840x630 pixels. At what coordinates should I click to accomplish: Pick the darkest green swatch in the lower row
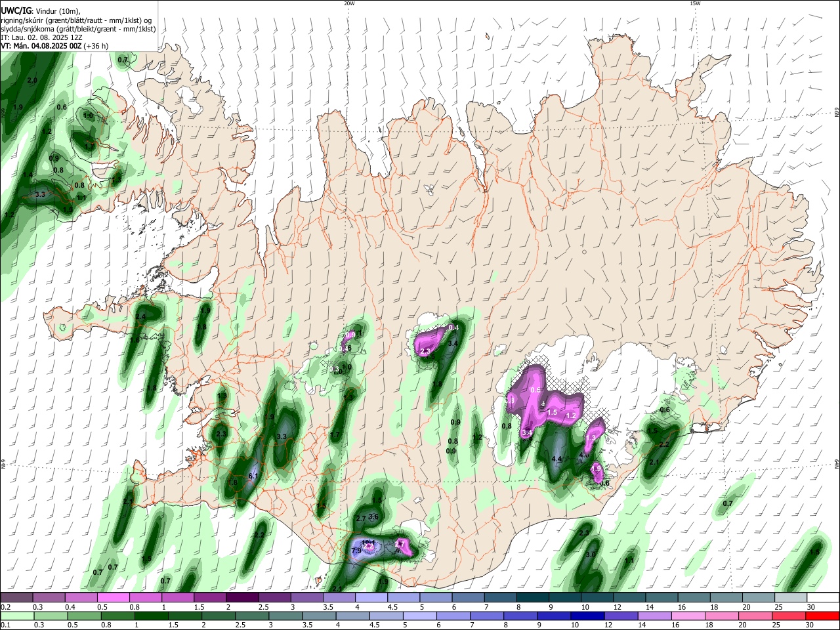click(151, 616)
